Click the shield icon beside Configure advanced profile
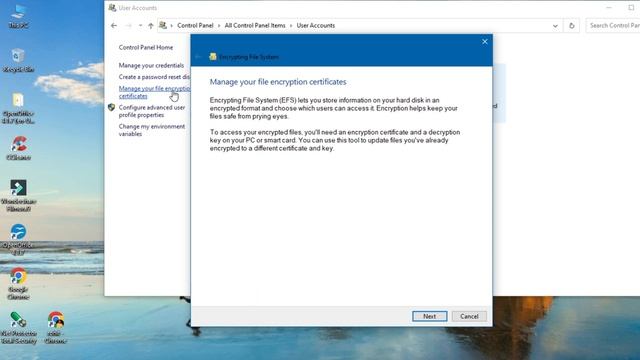The height and width of the screenshot is (360, 640). [x=111, y=107]
